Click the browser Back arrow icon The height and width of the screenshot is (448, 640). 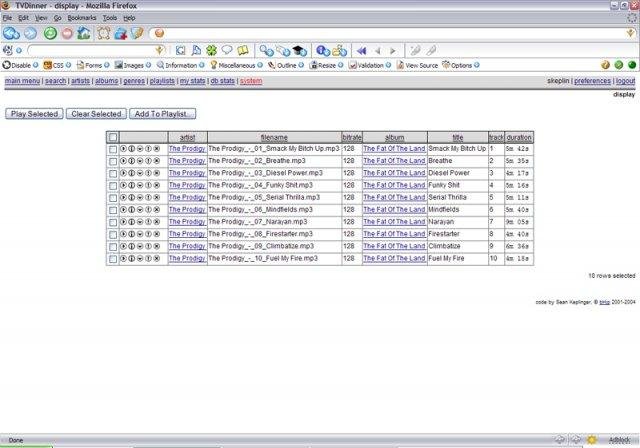click(11, 33)
